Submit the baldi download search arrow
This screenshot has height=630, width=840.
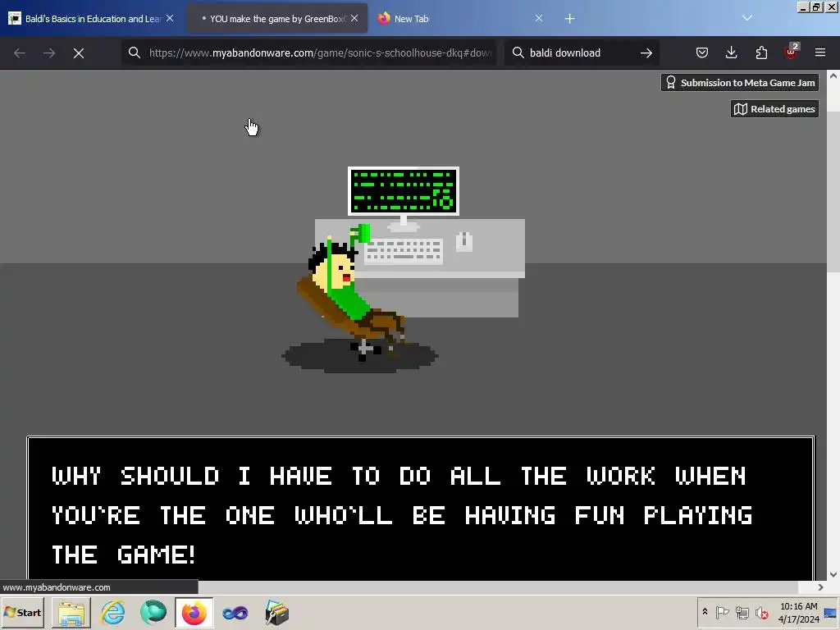[x=646, y=52]
